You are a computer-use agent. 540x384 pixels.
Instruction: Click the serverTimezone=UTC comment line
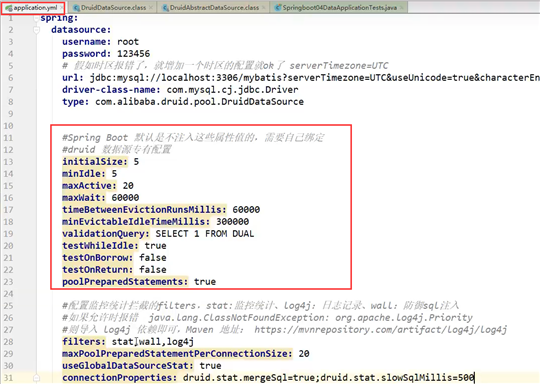click(x=225, y=66)
